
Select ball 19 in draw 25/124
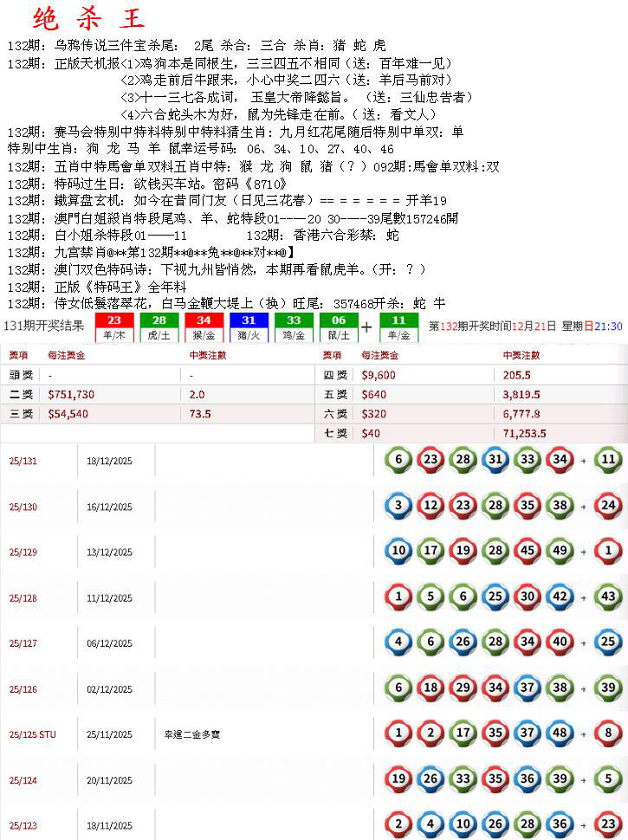[398, 779]
